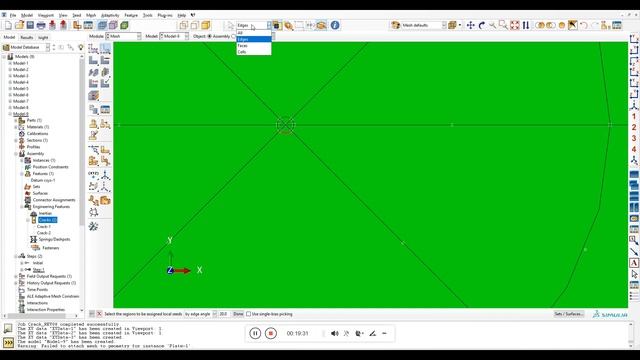Click the Print icon in toolbar
This screenshot has width=640, height=360.
[x=41, y=25]
